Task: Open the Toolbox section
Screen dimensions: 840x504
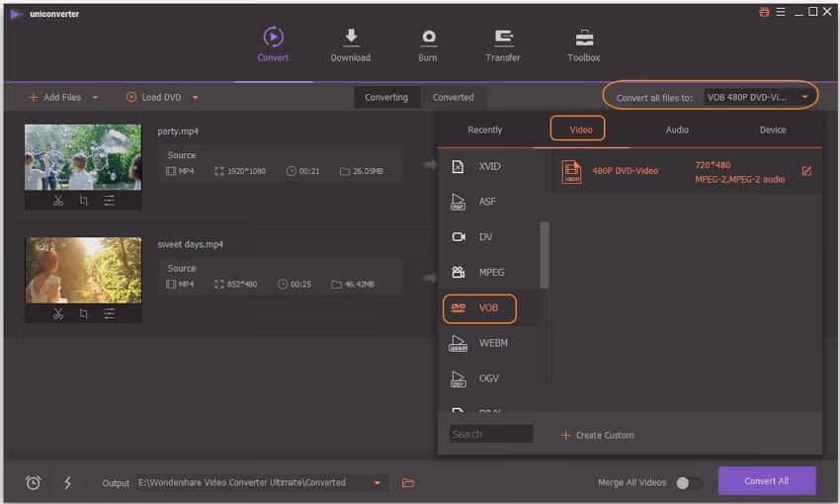Action: pyautogui.click(x=583, y=44)
